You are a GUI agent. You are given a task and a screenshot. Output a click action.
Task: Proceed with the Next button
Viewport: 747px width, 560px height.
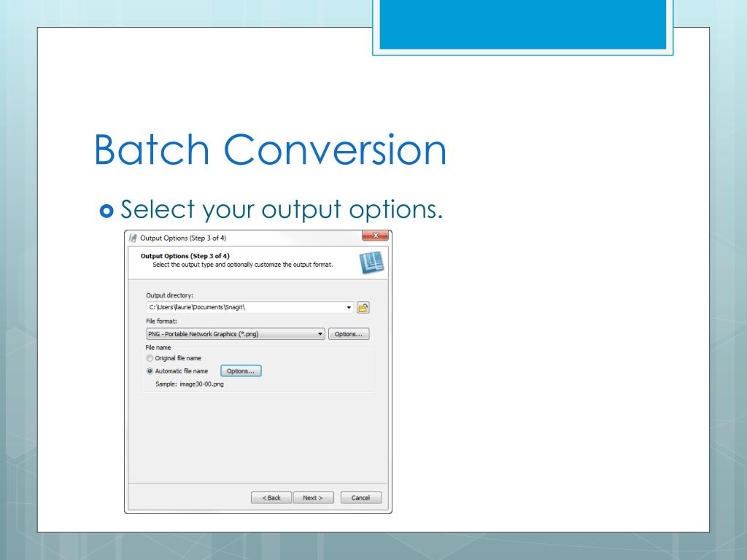(313, 497)
